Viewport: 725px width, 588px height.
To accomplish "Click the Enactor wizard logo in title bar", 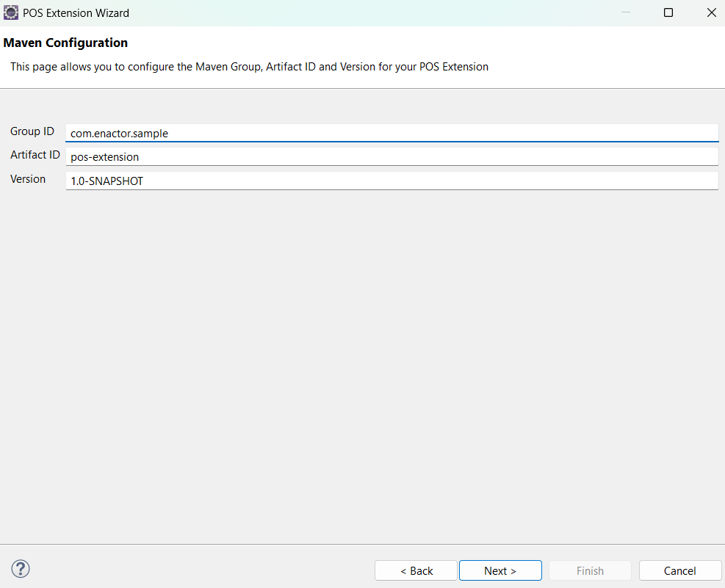I will (10, 12).
